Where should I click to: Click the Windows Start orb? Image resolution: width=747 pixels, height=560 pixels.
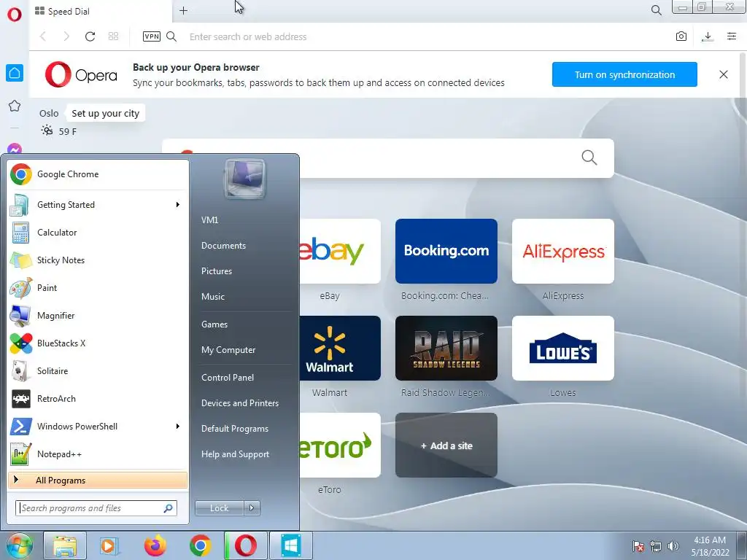(19, 545)
